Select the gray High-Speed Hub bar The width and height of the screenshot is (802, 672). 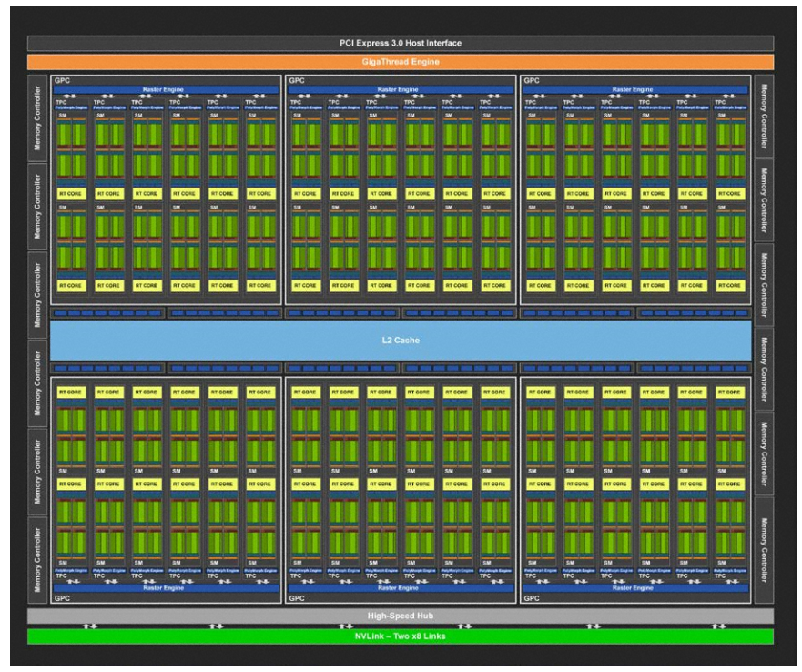tap(401, 616)
